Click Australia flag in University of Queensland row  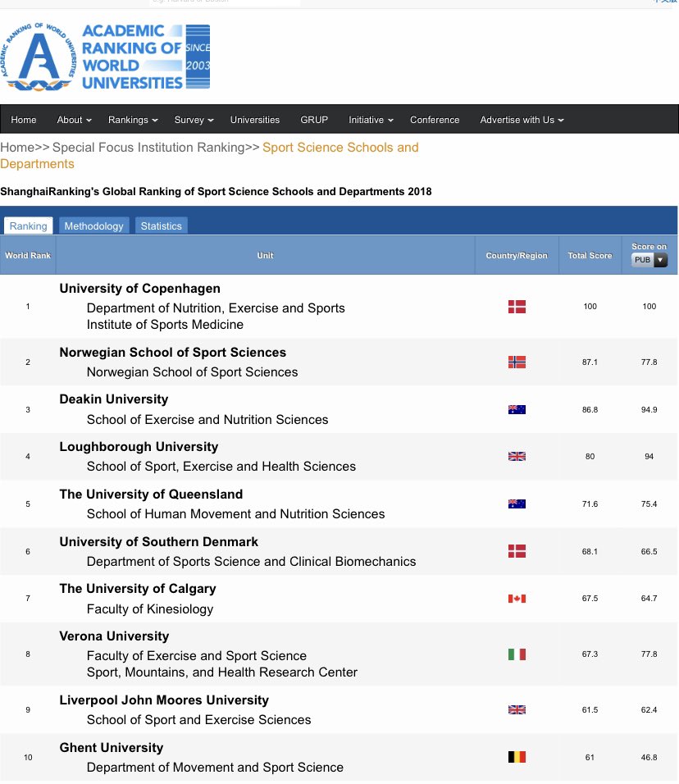(517, 504)
